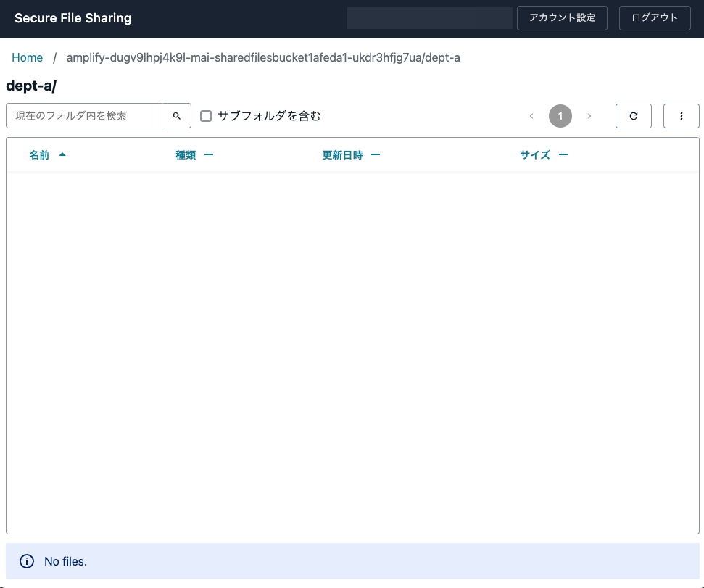Focus the 現在のフォルダ内を検索 search field
The height and width of the screenshot is (588, 704).
pyautogui.click(x=84, y=116)
